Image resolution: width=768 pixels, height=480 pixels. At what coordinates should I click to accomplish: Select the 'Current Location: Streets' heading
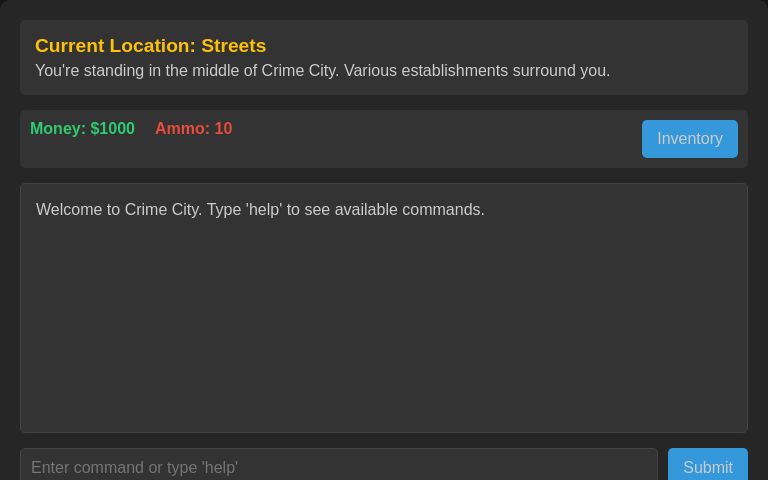(x=150, y=46)
